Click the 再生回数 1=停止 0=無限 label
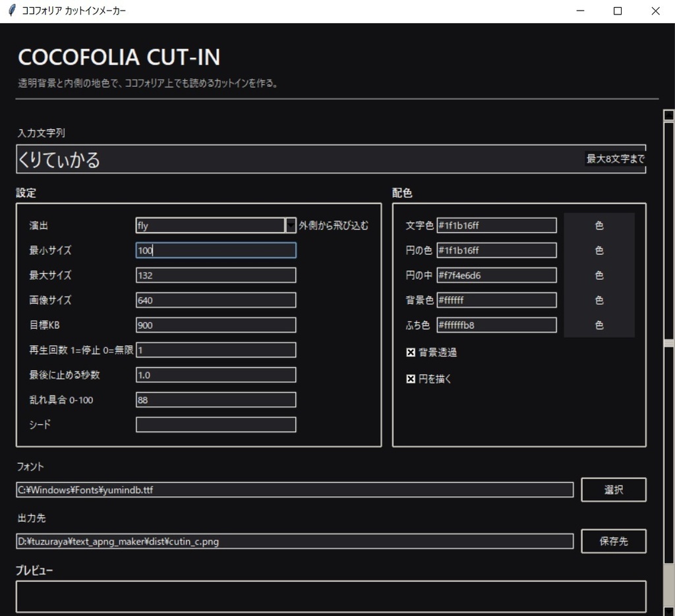The image size is (675, 616). coord(81,350)
